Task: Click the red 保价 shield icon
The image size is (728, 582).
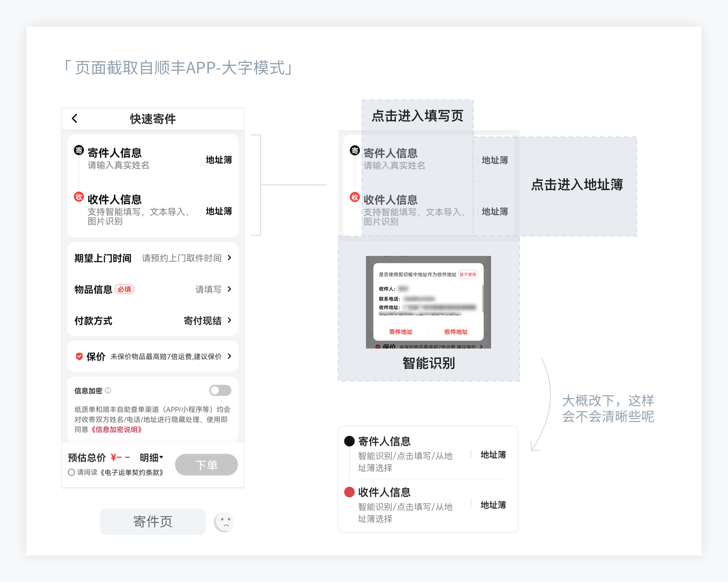Action: point(79,356)
